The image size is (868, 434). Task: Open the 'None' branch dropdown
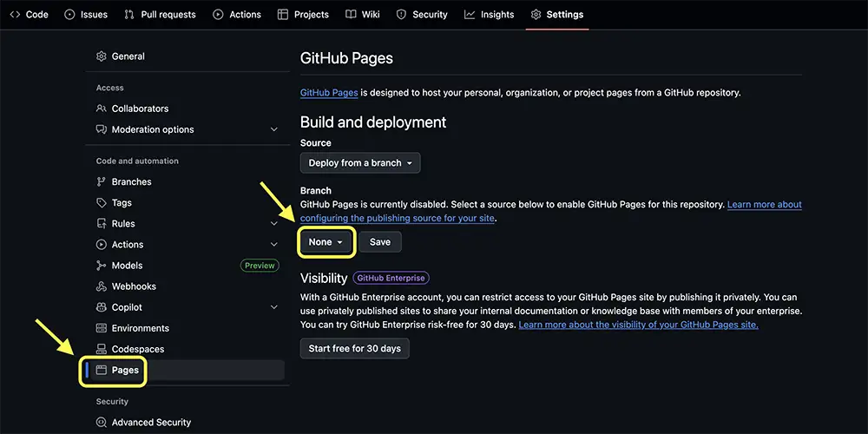325,242
